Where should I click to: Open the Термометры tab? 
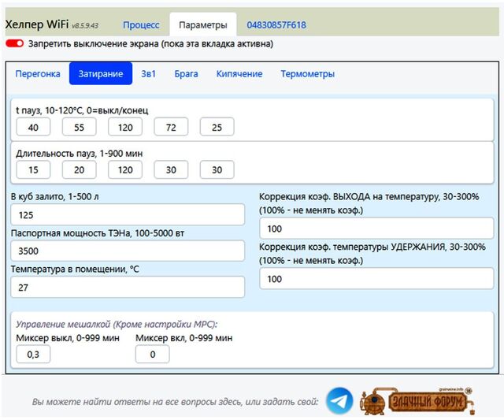(x=307, y=74)
